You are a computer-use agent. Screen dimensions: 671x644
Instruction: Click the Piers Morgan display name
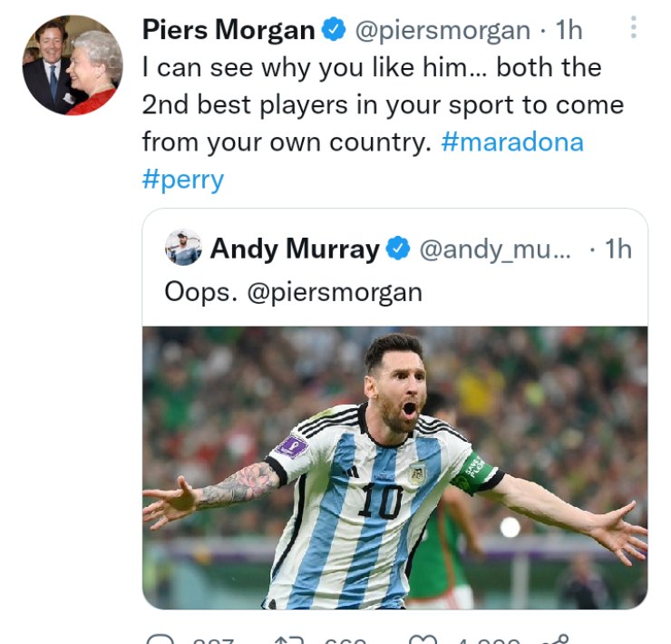coord(228,30)
